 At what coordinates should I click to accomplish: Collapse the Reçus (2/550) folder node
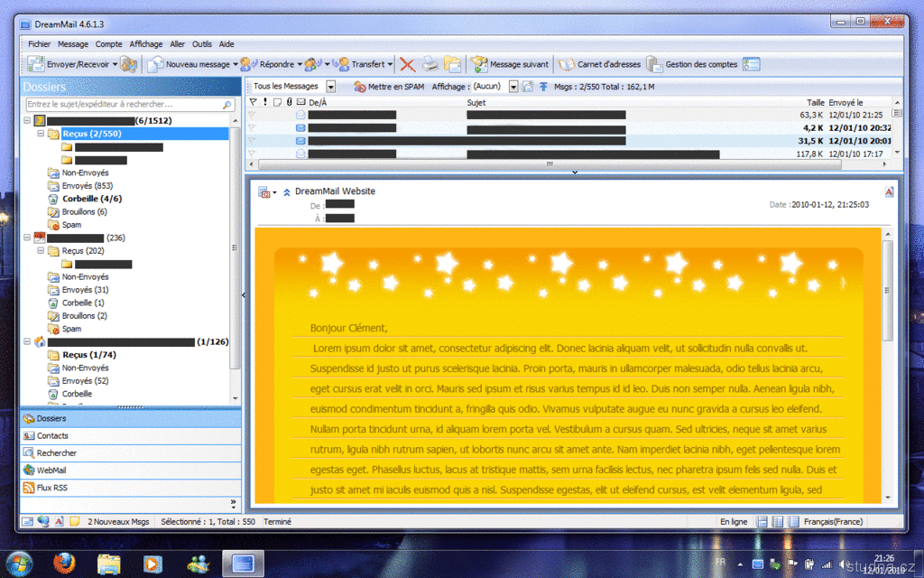point(41,134)
